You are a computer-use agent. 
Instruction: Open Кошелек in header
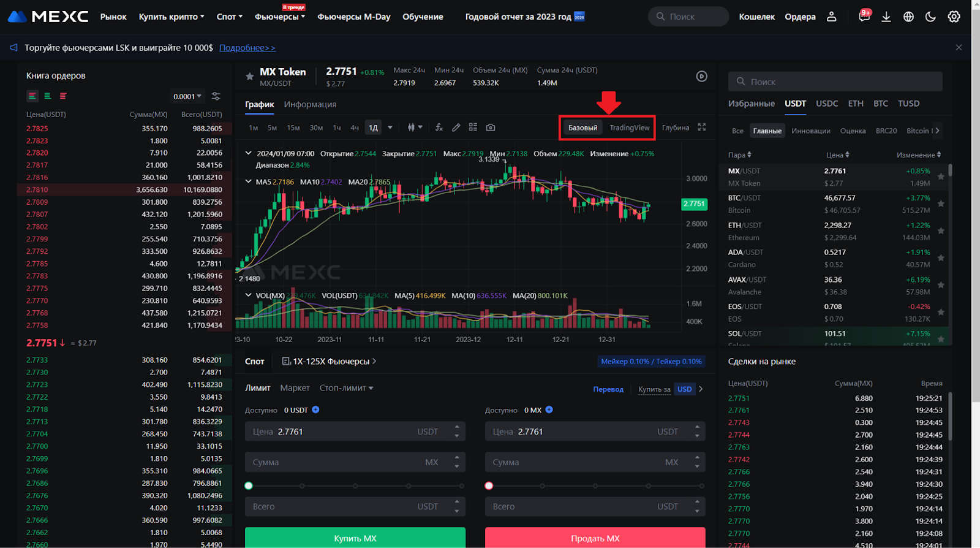pyautogui.click(x=757, y=17)
